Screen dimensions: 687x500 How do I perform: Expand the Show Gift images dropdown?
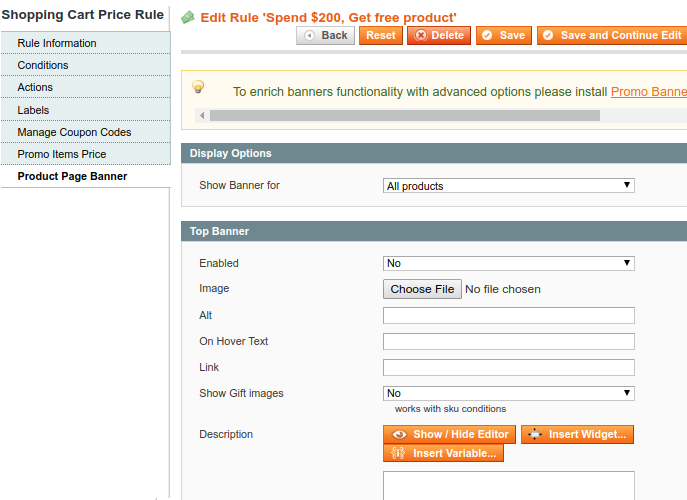click(509, 394)
